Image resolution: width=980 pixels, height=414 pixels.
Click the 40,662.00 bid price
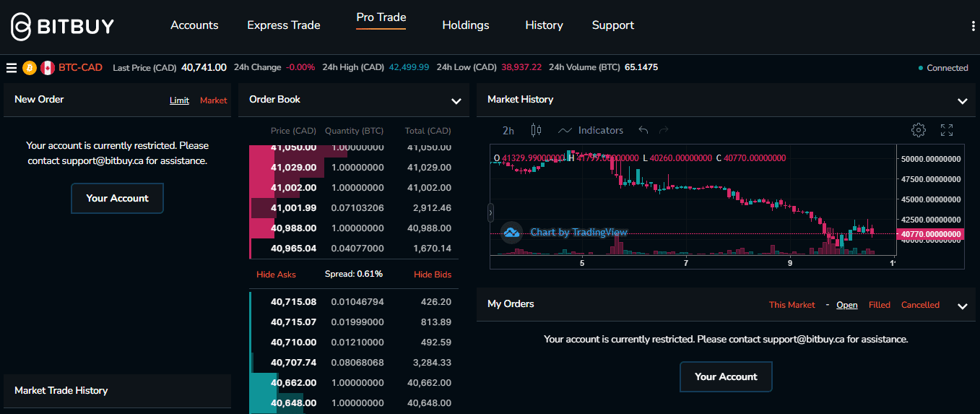click(293, 382)
